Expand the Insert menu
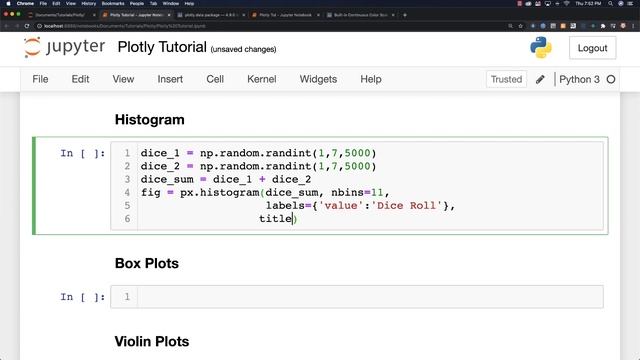 click(x=170, y=79)
